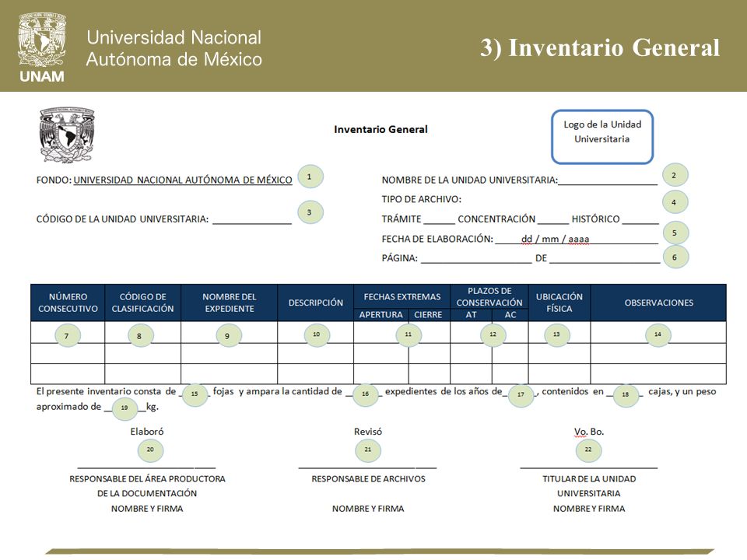Click the "Revisó" signature heading
747x560 pixels.
click(x=368, y=432)
